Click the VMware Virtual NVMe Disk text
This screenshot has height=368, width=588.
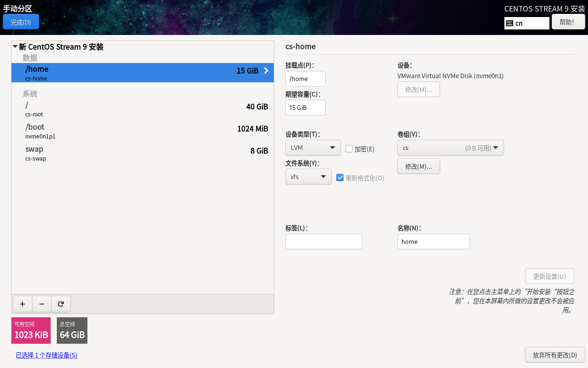450,76
